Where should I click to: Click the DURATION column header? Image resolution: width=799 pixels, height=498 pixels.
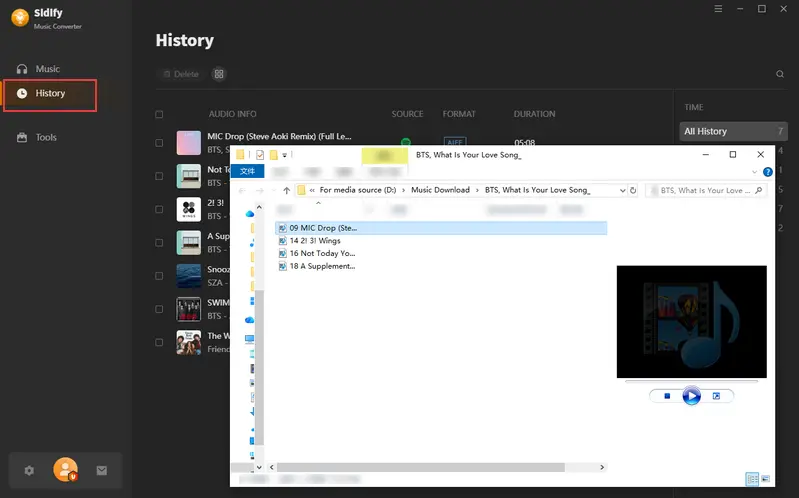click(x=534, y=114)
